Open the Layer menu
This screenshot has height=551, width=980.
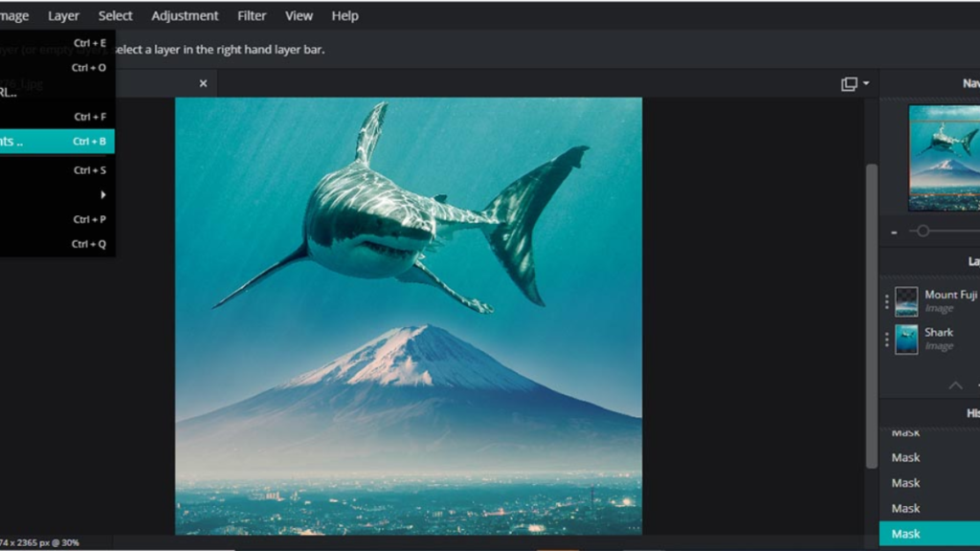click(x=63, y=15)
